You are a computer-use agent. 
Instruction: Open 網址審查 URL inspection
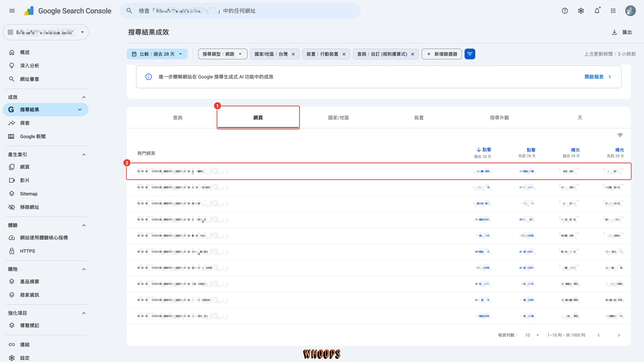(46, 79)
